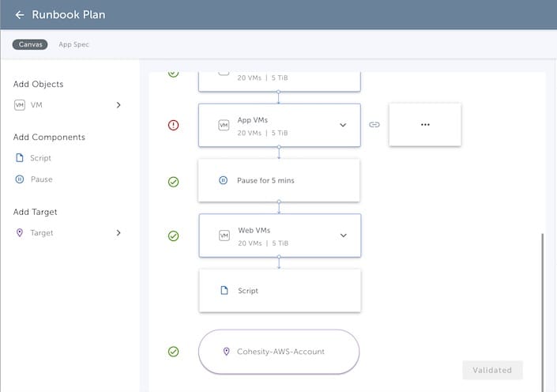Expand the Web VMs node chevron
The image size is (557, 392).
coord(343,235)
